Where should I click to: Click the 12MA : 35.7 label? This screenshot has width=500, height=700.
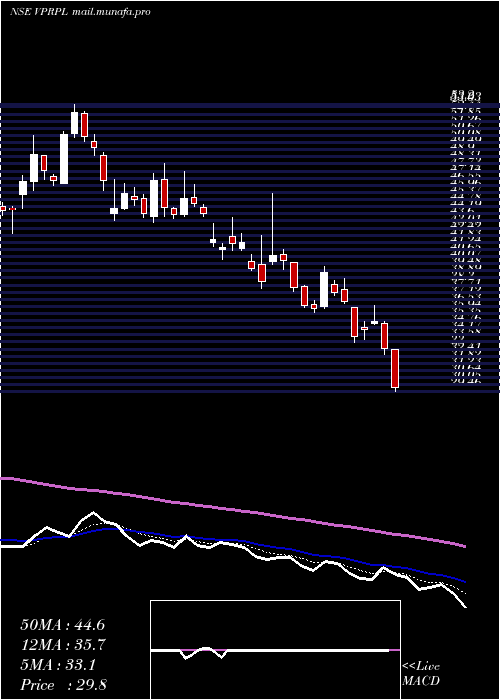(62, 645)
